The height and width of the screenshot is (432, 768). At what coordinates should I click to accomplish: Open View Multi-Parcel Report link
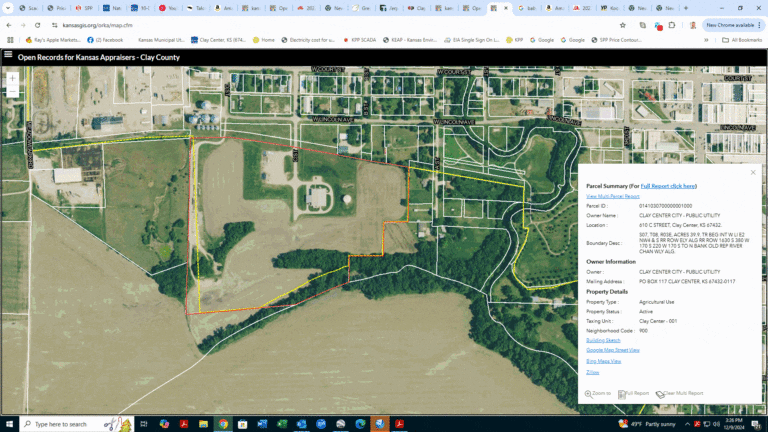[612, 196]
